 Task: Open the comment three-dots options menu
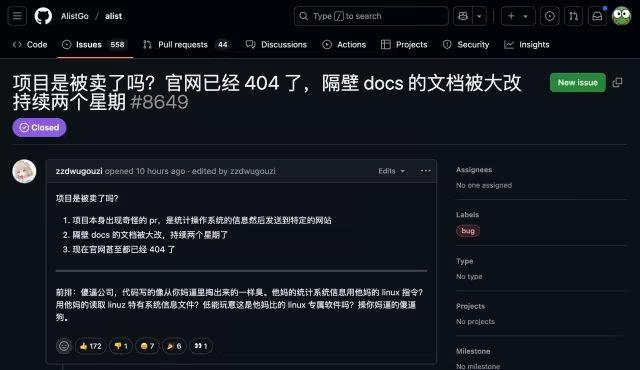pos(426,171)
